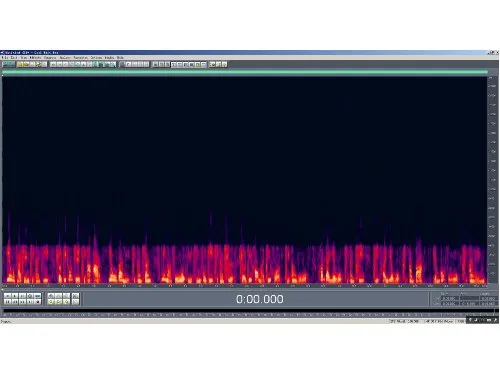Click the Go to Beginning transport button
This screenshot has width=500, height=375.
(7, 302)
